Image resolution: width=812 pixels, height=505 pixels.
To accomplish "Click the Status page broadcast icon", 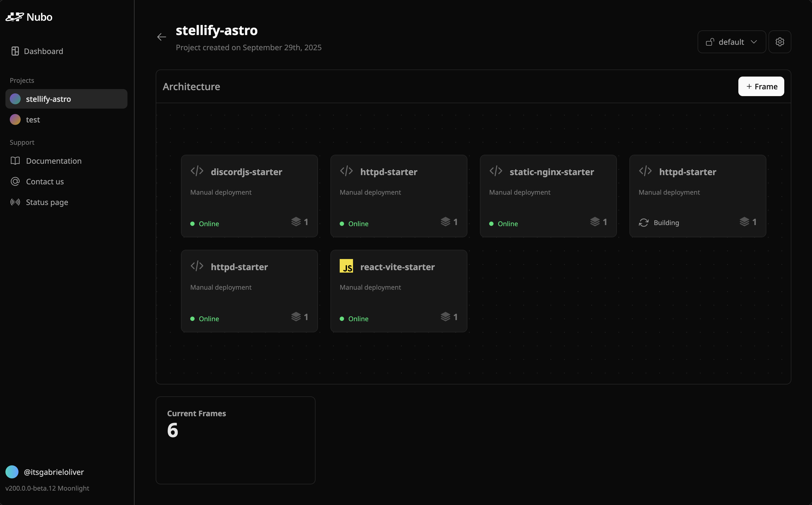I will click(x=15, y=202).
